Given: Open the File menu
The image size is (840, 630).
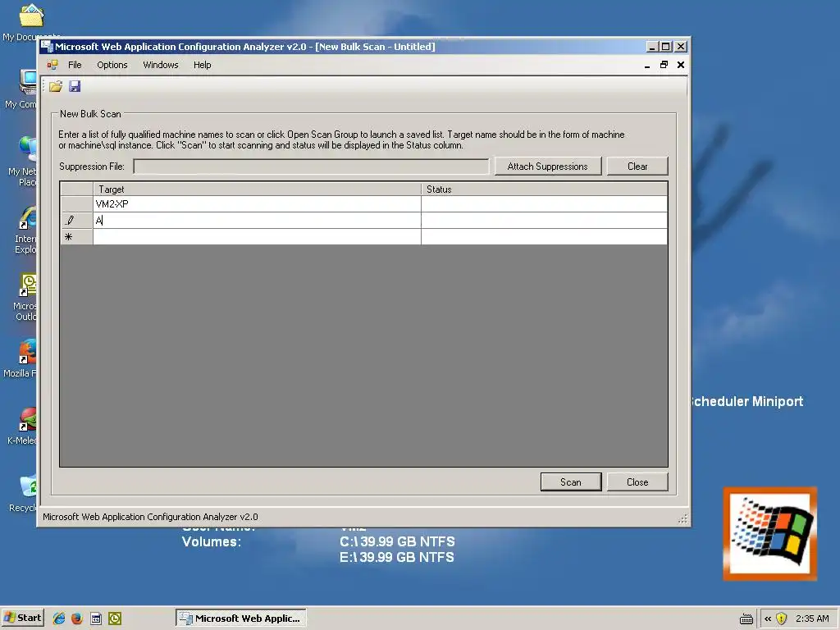Looking at the screenshot, I should [75, 65].
